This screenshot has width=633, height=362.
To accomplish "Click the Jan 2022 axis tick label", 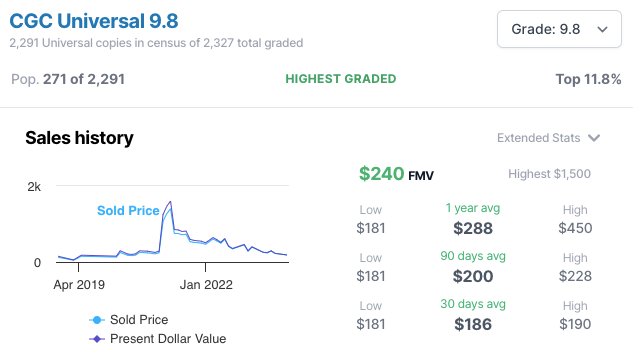I will [206, 285].
